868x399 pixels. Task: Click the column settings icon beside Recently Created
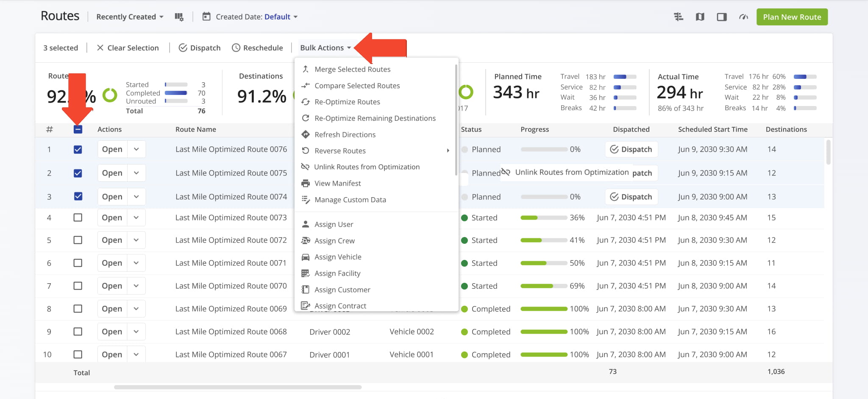(x=179, y=17)
